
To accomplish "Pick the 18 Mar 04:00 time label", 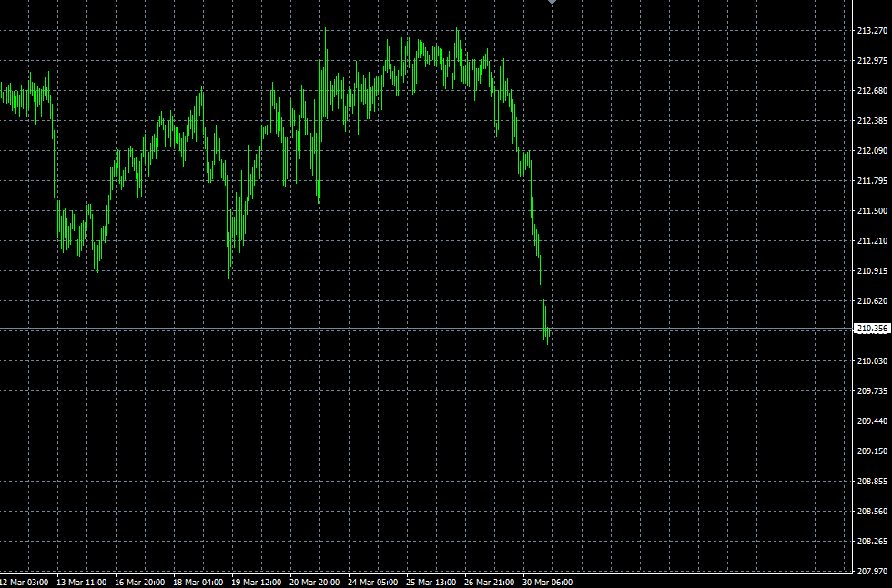I will [198, 583].
